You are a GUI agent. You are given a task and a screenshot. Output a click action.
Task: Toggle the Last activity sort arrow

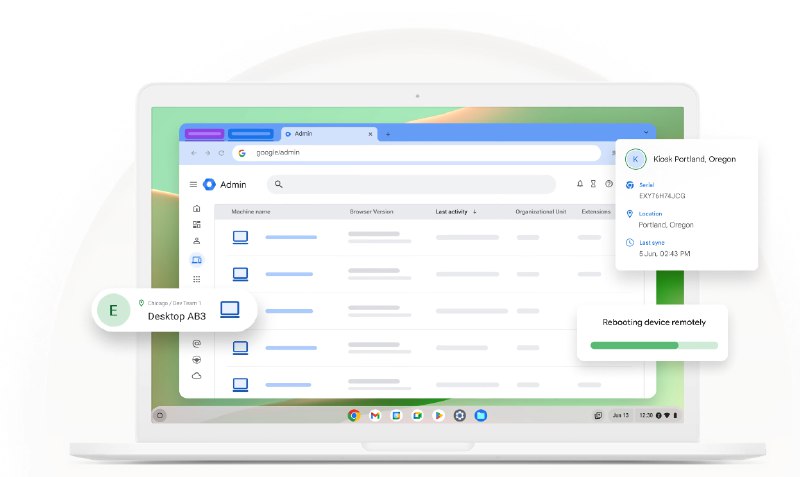pos(474,212)
